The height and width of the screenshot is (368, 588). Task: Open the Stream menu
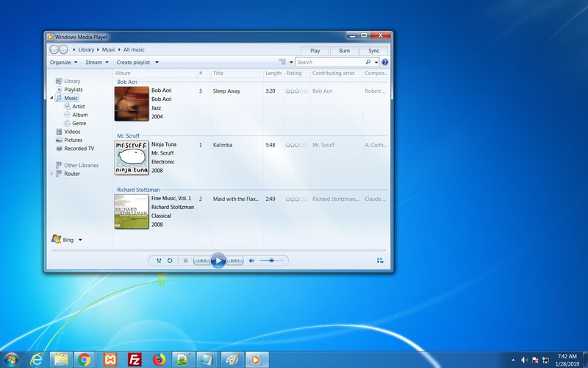pyautogui.click(x=97, y=63)
